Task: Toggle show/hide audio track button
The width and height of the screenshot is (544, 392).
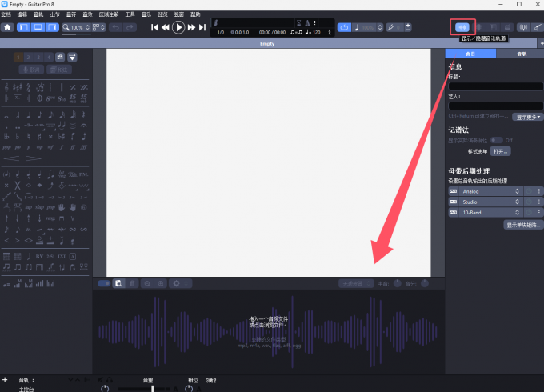Action: click(463, 27)
